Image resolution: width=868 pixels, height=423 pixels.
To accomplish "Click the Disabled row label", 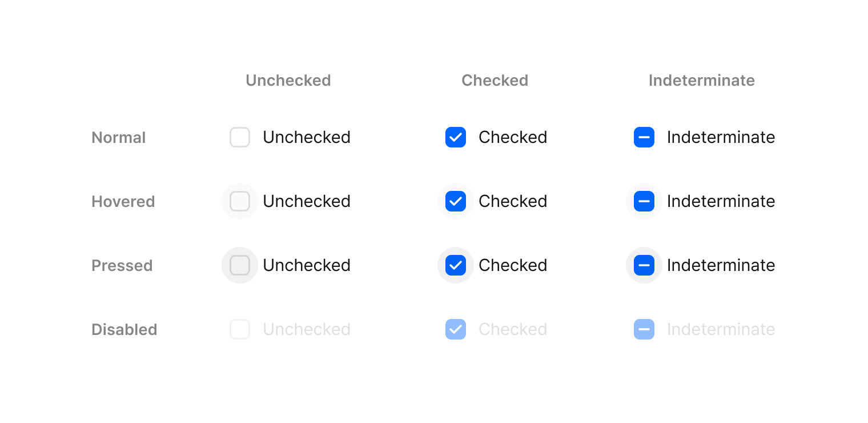I will coord(124,330).
